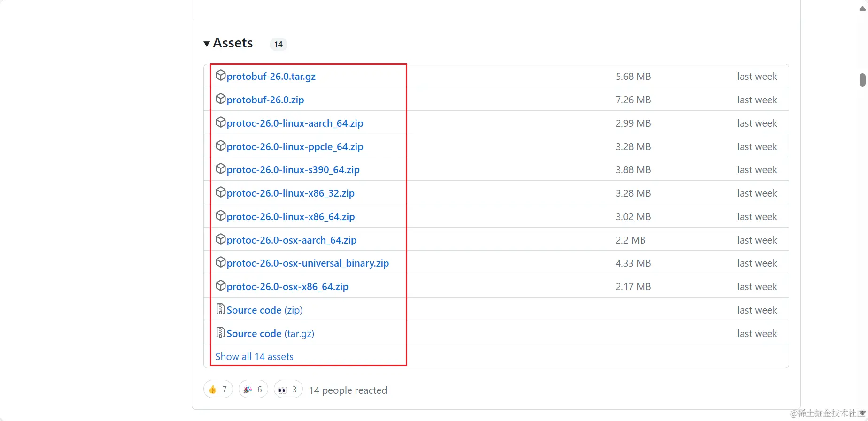Click the package icon beside protoc-26.0-linux-aarch_64.zip
This screenshot has width=868, height=421.
221,122
